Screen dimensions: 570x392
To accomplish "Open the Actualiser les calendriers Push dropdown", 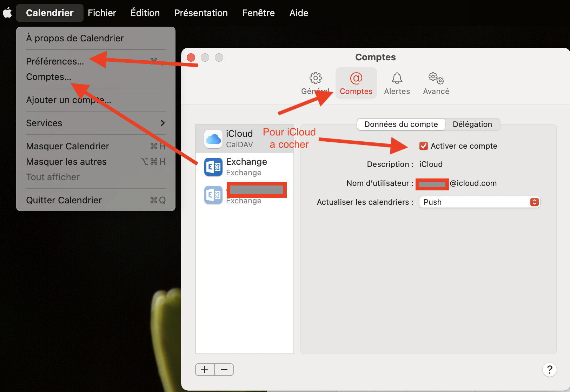I will tap(479, 202).
